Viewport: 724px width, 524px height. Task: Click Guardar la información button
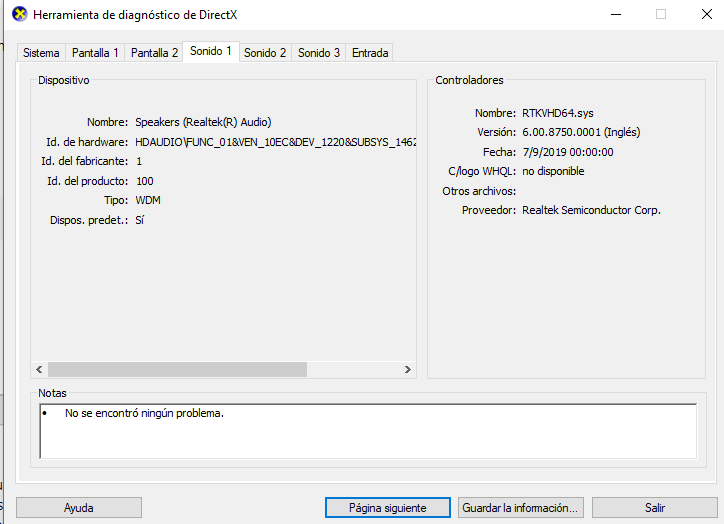click(x=520, y=508)
